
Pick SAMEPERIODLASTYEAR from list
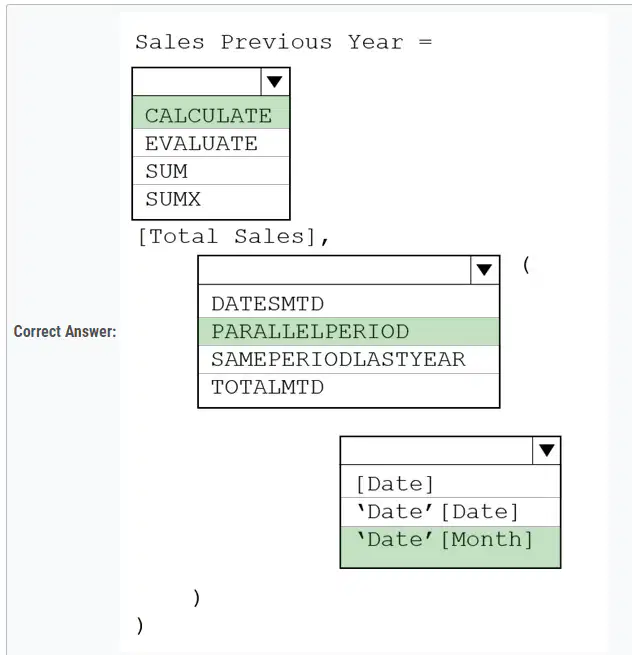(349, 359)
